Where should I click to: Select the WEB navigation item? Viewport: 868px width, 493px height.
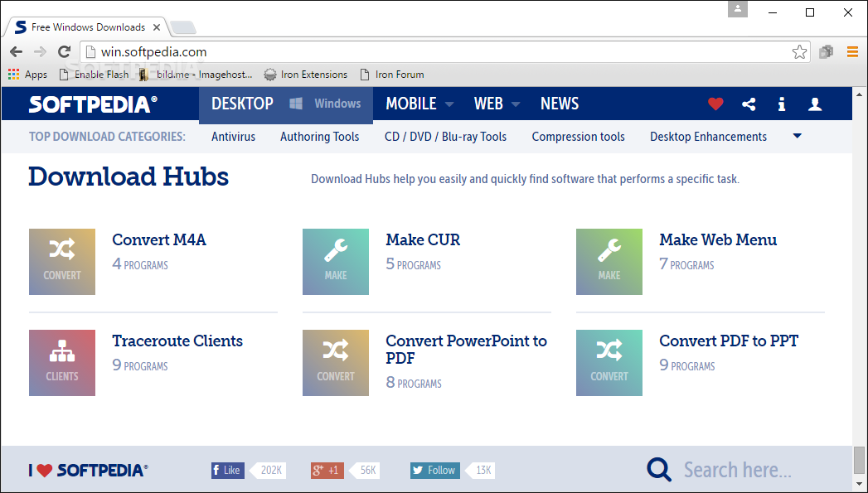tap(488, 104)
